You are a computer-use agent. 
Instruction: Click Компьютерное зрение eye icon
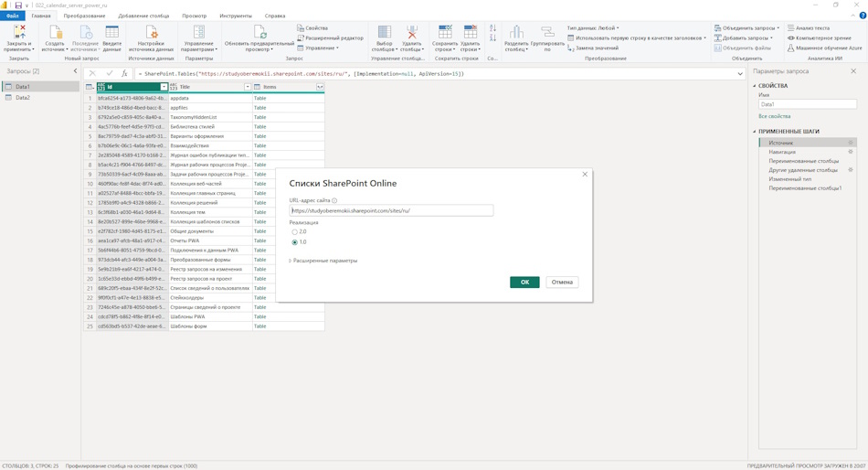pyautogui.click(x=791, y=37)
